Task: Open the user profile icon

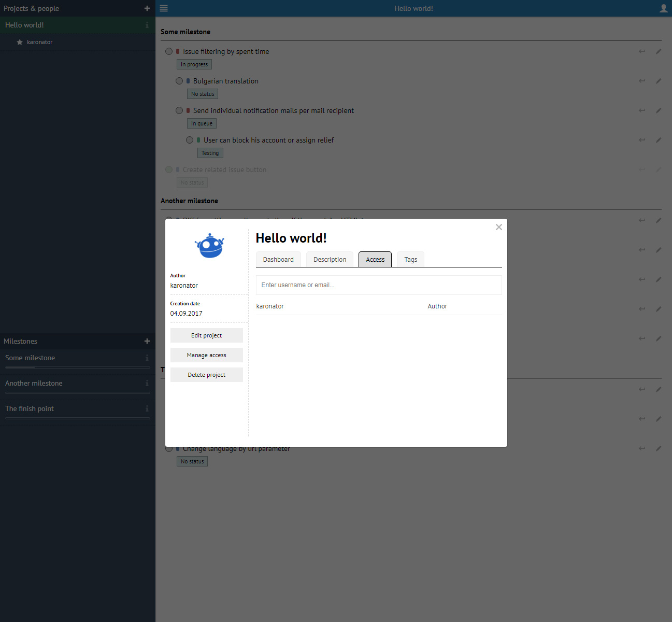Action: [663, 8]
